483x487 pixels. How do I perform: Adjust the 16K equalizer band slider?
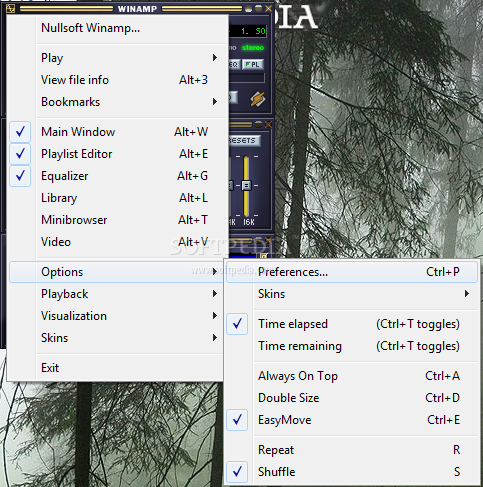pos(246,186)
